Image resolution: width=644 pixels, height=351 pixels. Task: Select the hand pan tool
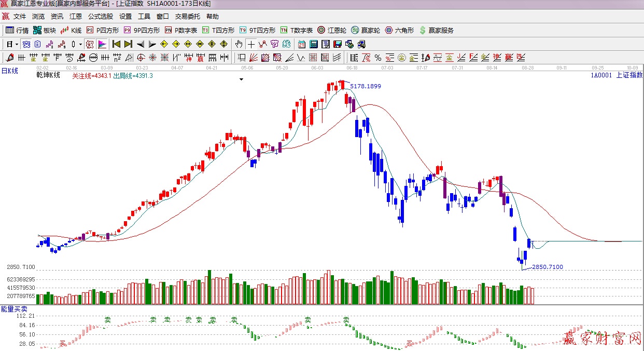click(x=239, y=44)
